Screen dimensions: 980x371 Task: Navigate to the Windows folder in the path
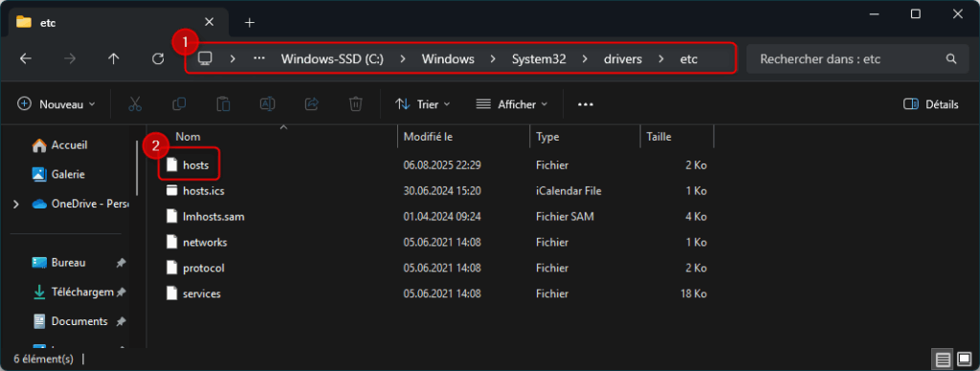click(x=448, y=59)
